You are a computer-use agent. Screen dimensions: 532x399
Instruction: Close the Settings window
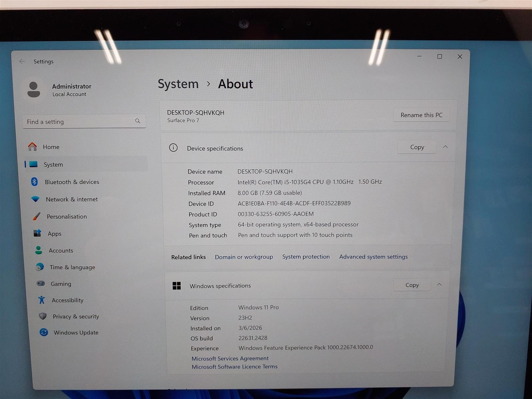coord(460,57)
